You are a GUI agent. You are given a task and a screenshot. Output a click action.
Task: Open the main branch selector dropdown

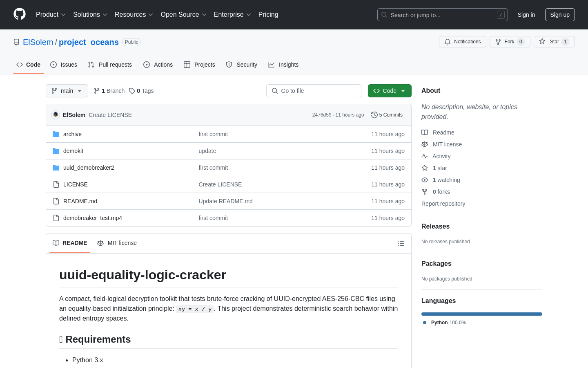click(x=67, y=91)
